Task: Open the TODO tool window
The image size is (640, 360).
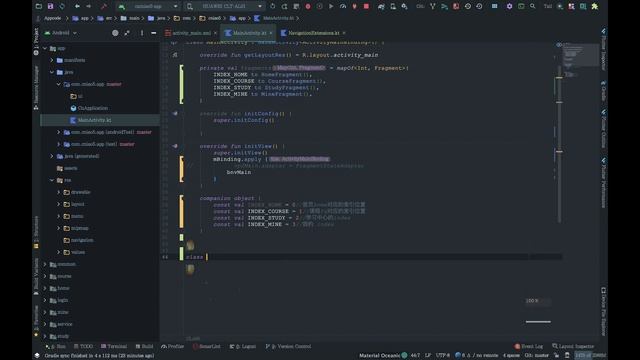Action: (84, 346)
